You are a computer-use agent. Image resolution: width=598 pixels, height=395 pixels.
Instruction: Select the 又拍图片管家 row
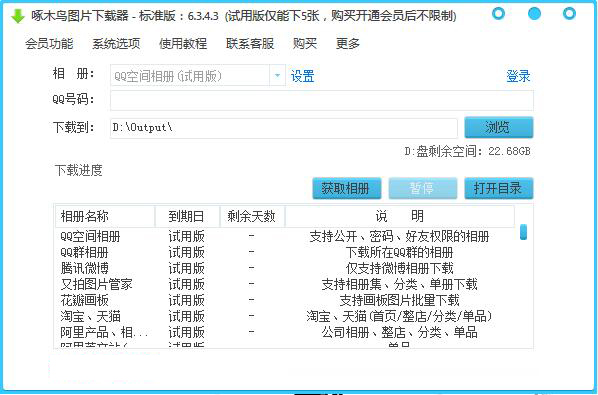285,285
